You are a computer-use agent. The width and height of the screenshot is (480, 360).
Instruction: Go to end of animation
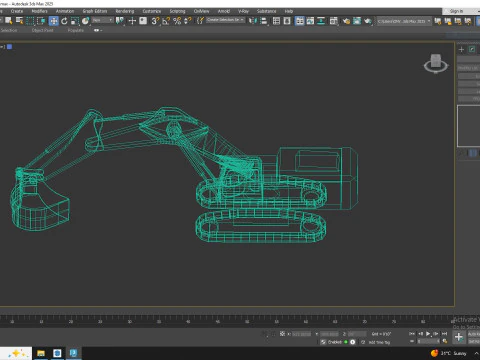[444, 334]
